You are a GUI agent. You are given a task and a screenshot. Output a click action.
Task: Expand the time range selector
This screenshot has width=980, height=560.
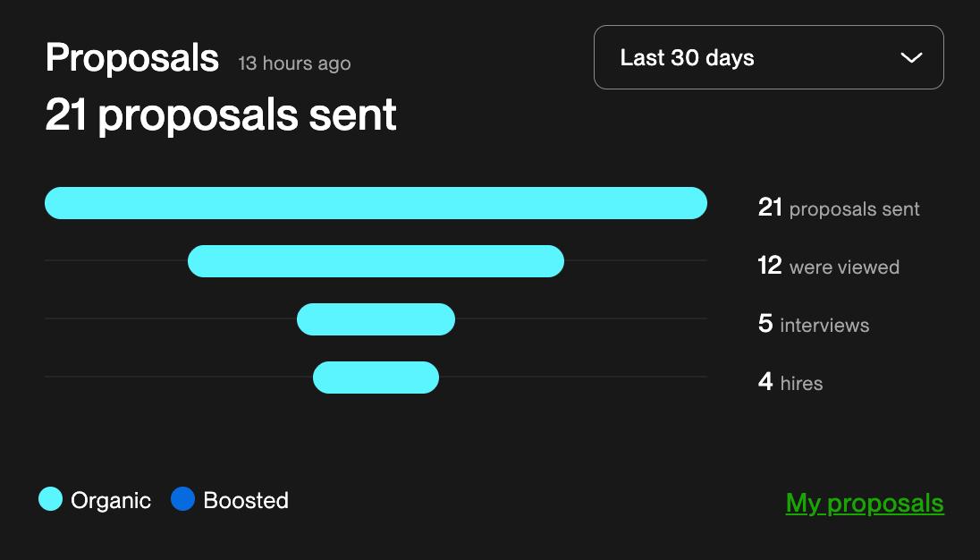[x=768, y=57]
